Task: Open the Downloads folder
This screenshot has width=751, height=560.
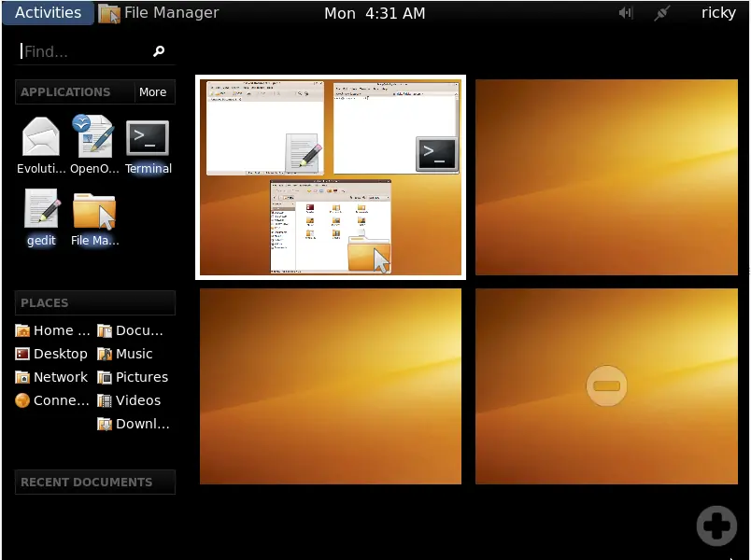Action: click(x=134, y=424)
